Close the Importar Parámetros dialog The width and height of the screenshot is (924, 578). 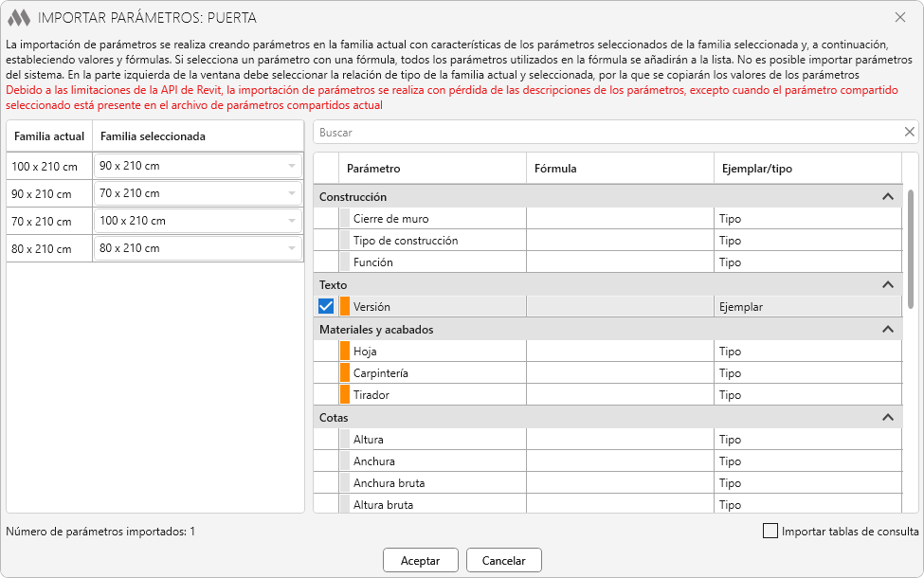click(x=900, y=17)
